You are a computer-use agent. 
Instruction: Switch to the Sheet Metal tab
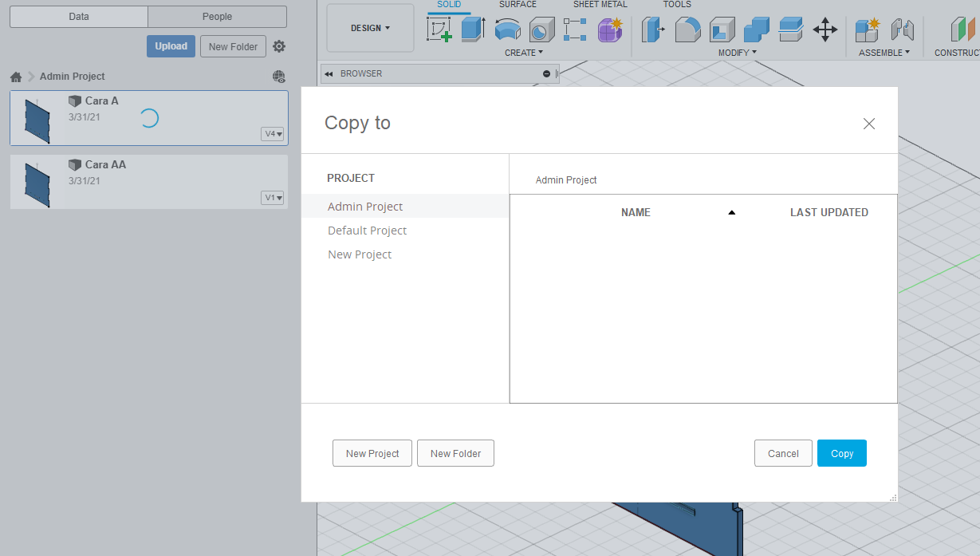coord(600,5)
